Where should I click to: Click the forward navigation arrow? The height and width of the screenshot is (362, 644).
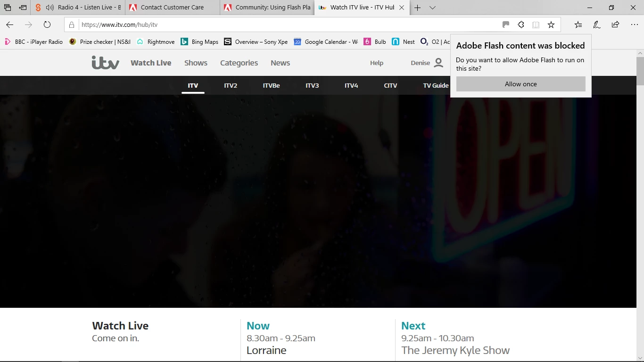tap(28, 25)
